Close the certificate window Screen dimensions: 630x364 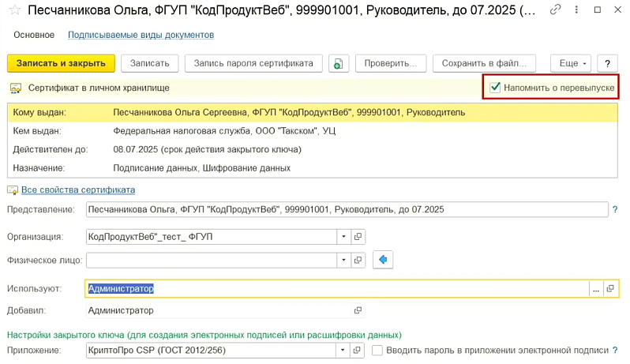click(x=618, y=9)
